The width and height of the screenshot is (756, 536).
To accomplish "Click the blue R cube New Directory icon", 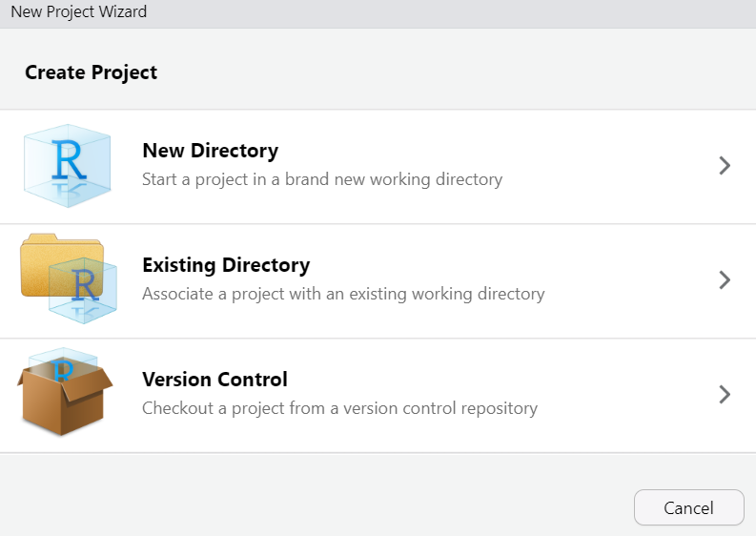I will pos(67,167).
